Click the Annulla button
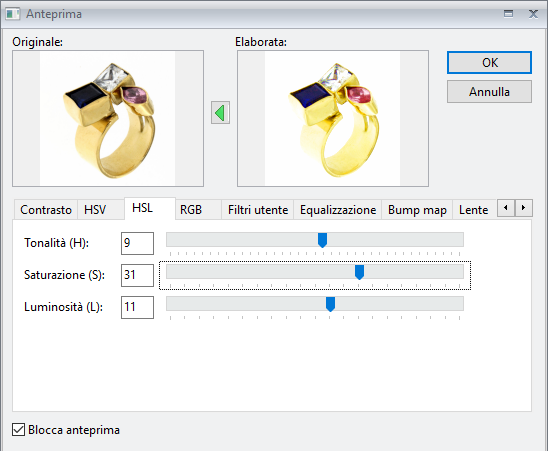 (489, 92)
